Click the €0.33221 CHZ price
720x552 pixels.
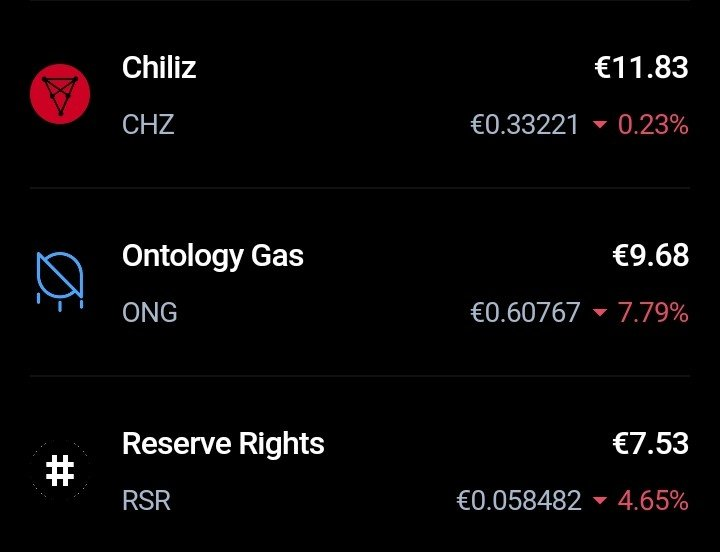[x=524, y=124]
